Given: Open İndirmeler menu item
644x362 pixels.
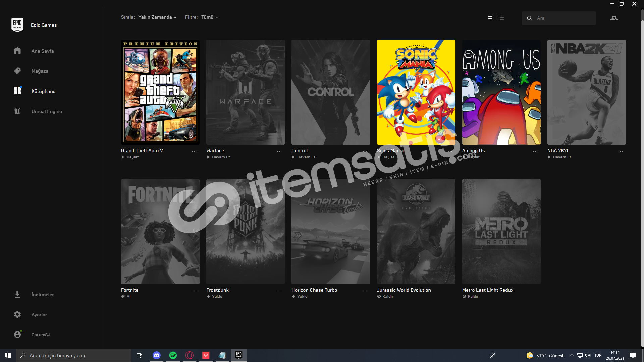Looking at the screenshot, I should [x=43, y=295].
